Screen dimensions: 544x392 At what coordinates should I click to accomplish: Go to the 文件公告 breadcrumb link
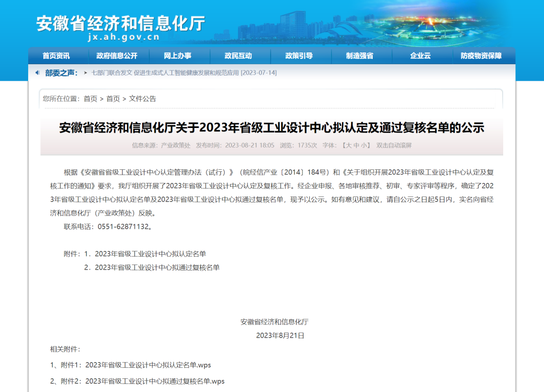(143, 99)
